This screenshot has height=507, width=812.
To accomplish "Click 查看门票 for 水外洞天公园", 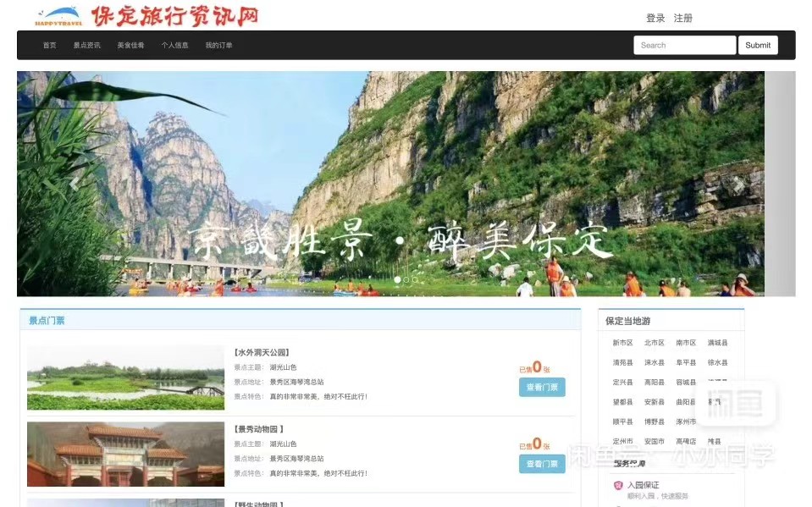I will [x=542, y=388].
